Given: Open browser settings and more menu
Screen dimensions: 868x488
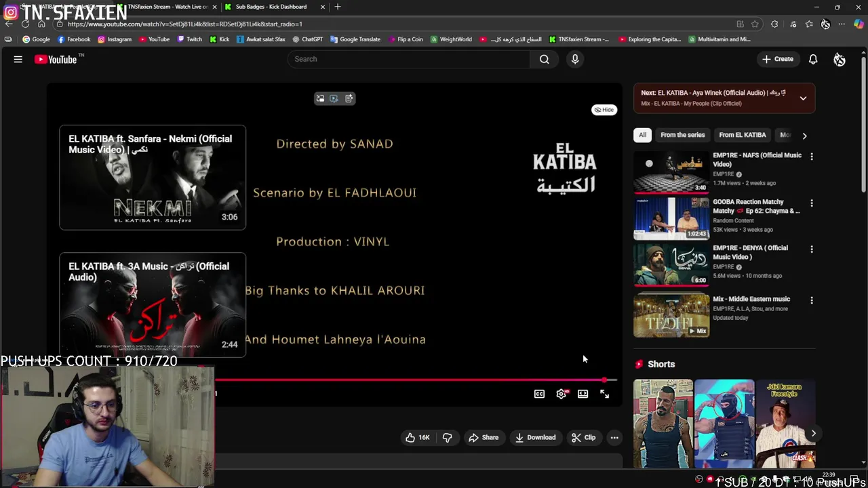Looking at the screenshot, I should [x=842, y=24].
